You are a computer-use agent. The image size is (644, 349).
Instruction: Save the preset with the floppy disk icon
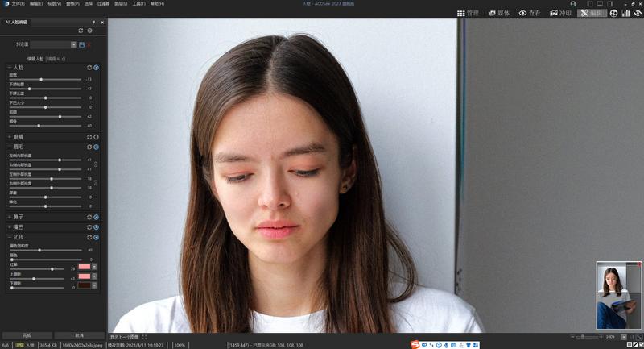[81, 44]
